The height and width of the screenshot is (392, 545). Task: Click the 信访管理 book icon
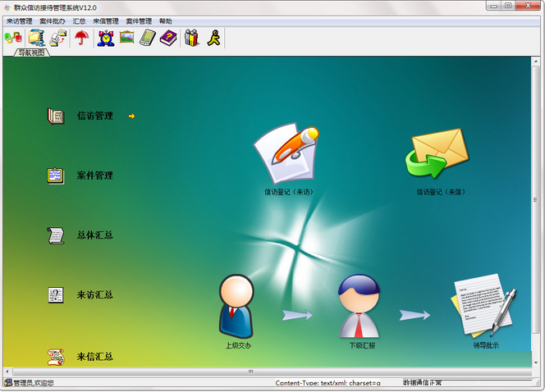pyautogui.click(x=56, y=116)
